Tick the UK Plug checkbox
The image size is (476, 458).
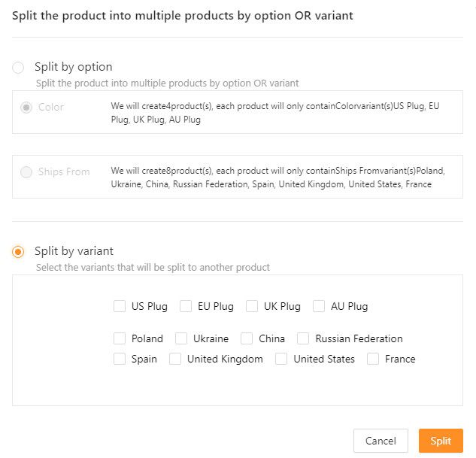(252, 306)
